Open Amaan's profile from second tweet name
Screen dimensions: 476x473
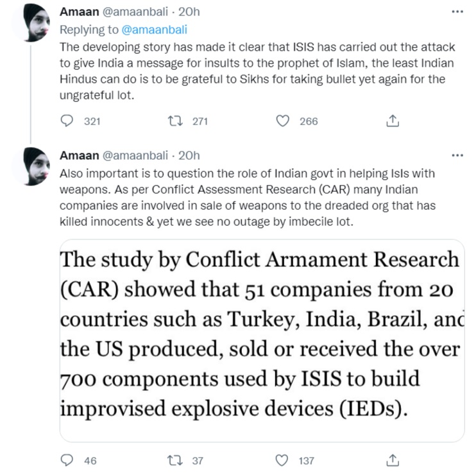click(79, 155)
